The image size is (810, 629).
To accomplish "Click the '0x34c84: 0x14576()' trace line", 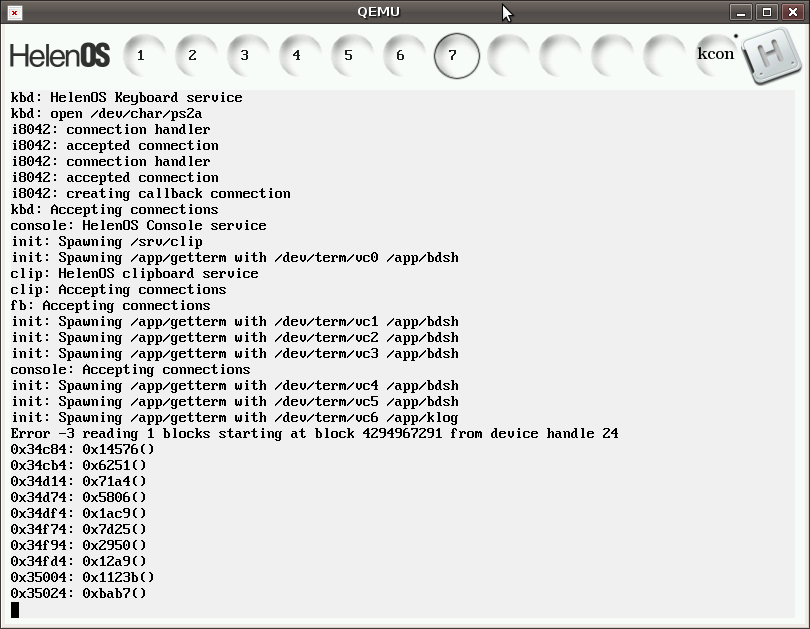I will pyautogui.click(x=83, y=450).
